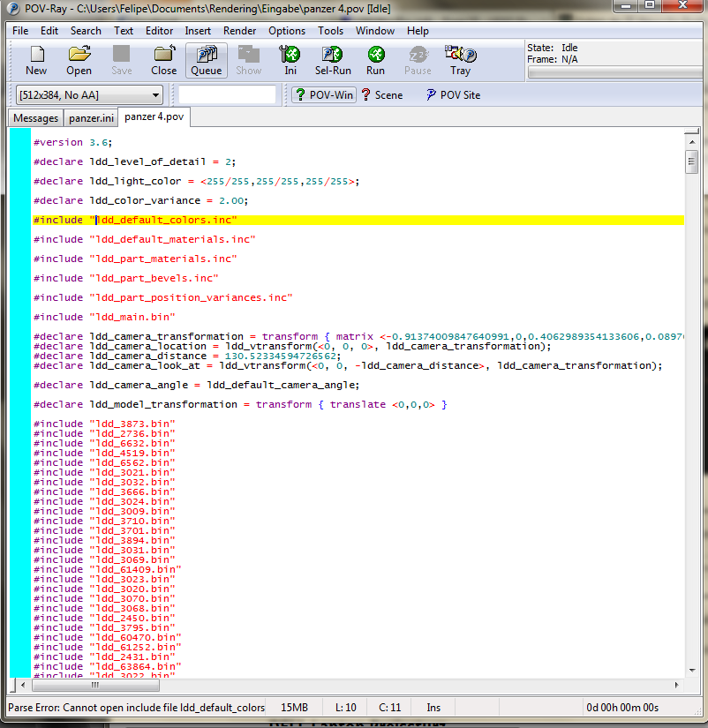Click the New file toolbar icon
This screenshot has height=728, width=708.
(36, 60)
